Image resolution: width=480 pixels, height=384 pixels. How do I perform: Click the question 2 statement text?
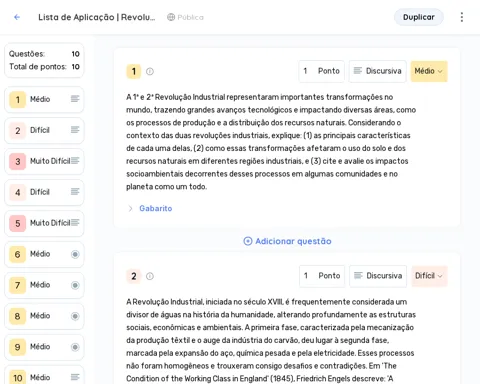[x=271, y=340]
